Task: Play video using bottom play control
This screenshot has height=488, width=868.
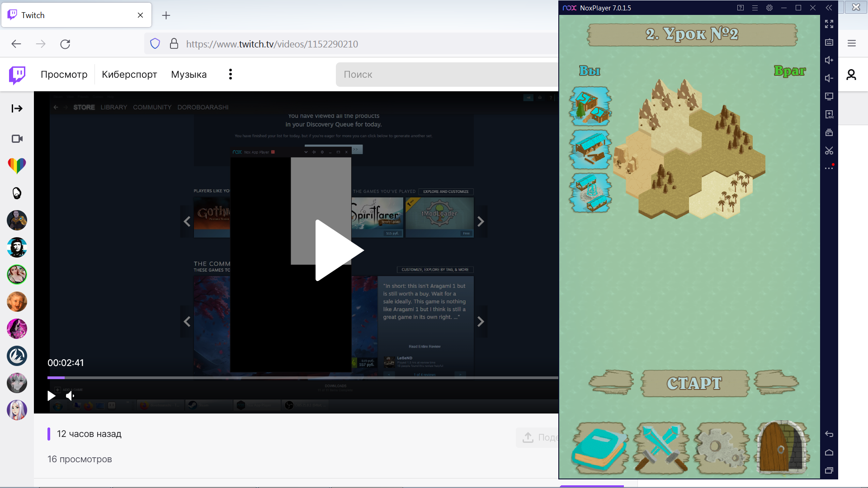Action: (x=52, y=396)
